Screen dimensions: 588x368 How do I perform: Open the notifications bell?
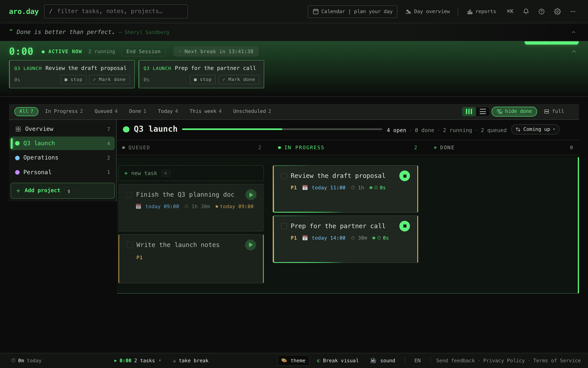pyautogui.click(x=526, y=11)
